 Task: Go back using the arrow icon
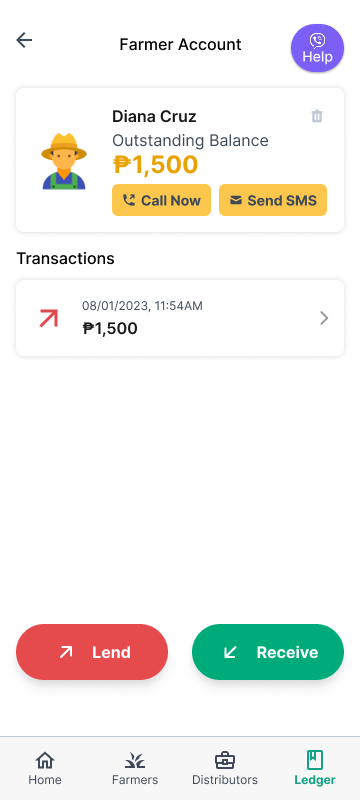[x=24, y=40]
